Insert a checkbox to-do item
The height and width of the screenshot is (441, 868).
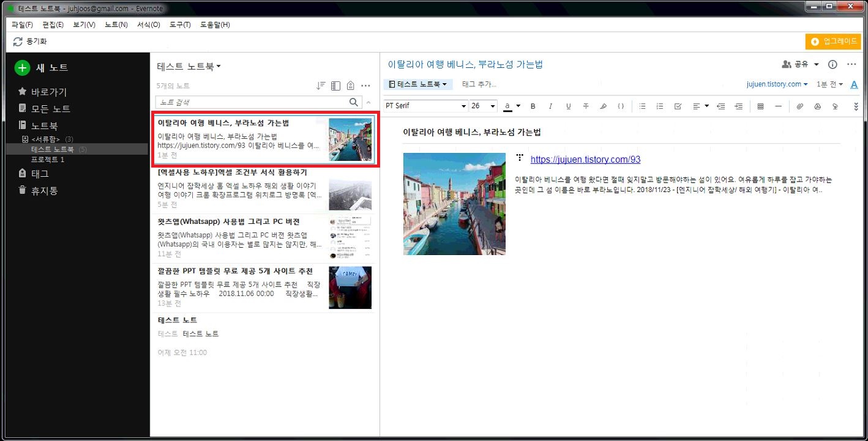pos(678,106)
